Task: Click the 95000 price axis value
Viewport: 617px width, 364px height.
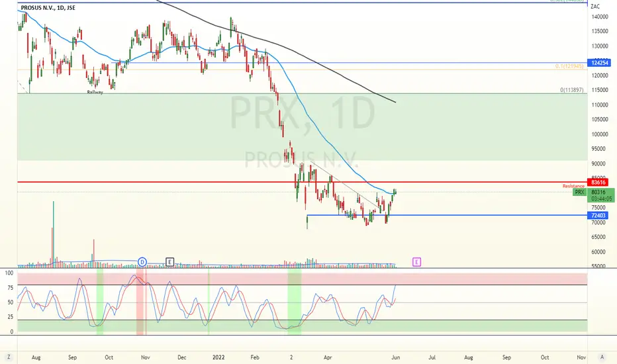Action: pos(600,149)
